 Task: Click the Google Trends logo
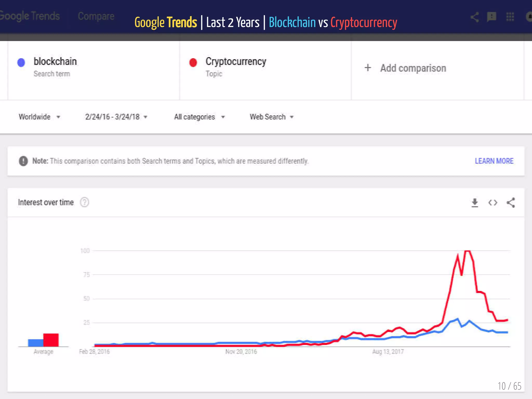pos(29,16)
